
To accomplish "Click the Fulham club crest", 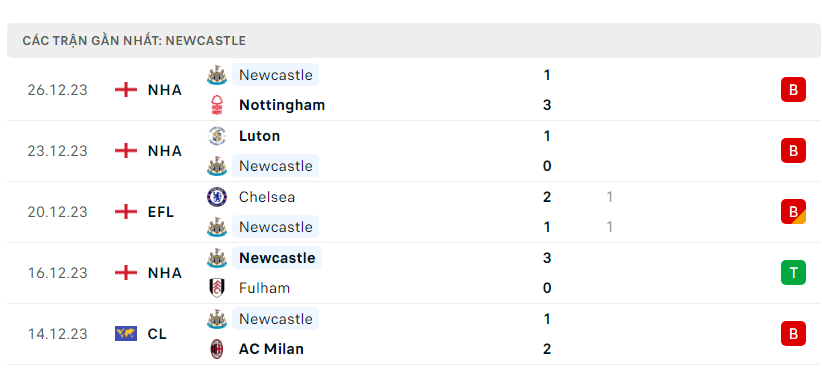I will 217,288.
